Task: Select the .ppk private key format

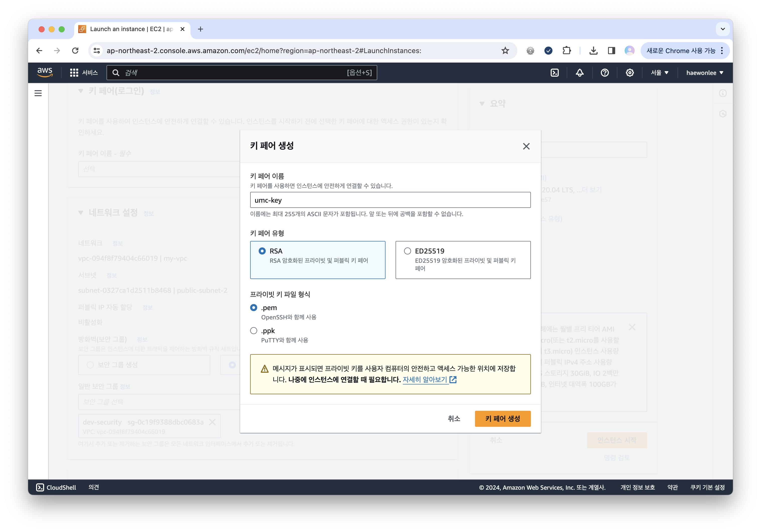Action: tap(254, 330)
